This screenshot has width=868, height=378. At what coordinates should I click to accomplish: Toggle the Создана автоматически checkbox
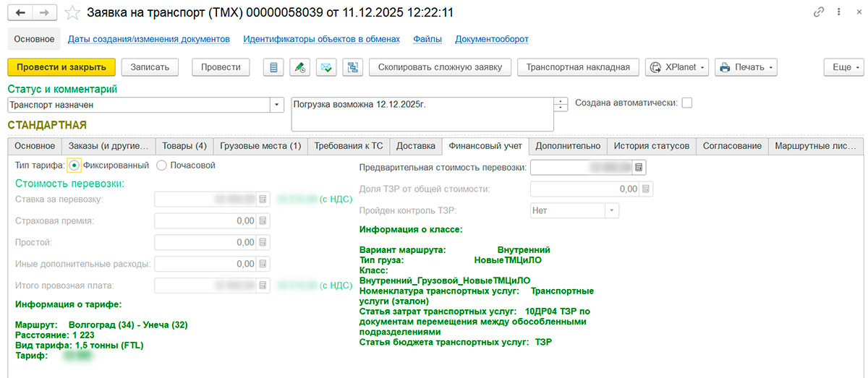pos(686,103)
